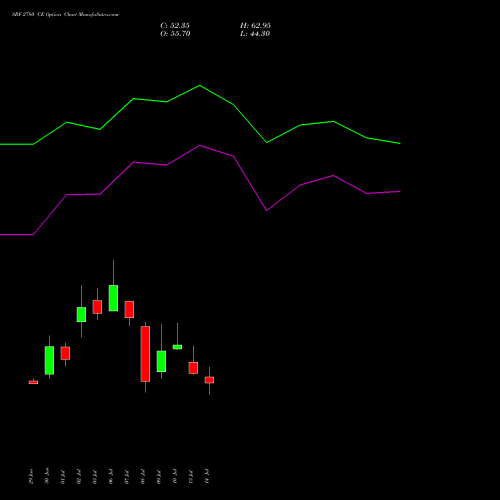Click the low value L: 44.30

pyautogui.click(x=255, y=34)
